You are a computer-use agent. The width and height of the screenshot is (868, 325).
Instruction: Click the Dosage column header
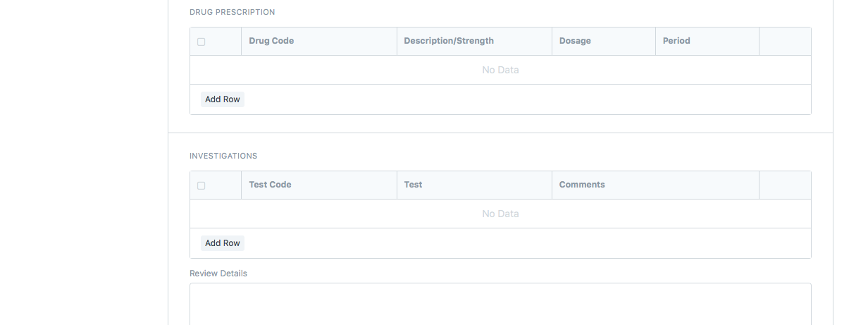point(575,41)
